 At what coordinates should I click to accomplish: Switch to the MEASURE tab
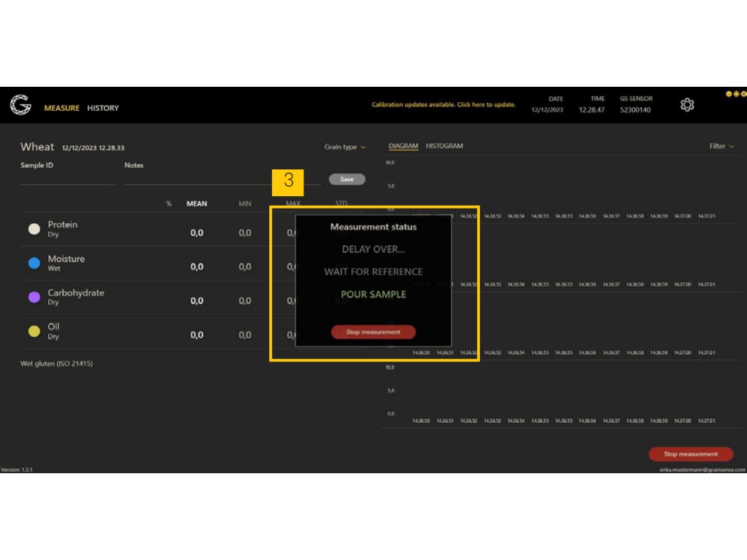tap(61, 108)
